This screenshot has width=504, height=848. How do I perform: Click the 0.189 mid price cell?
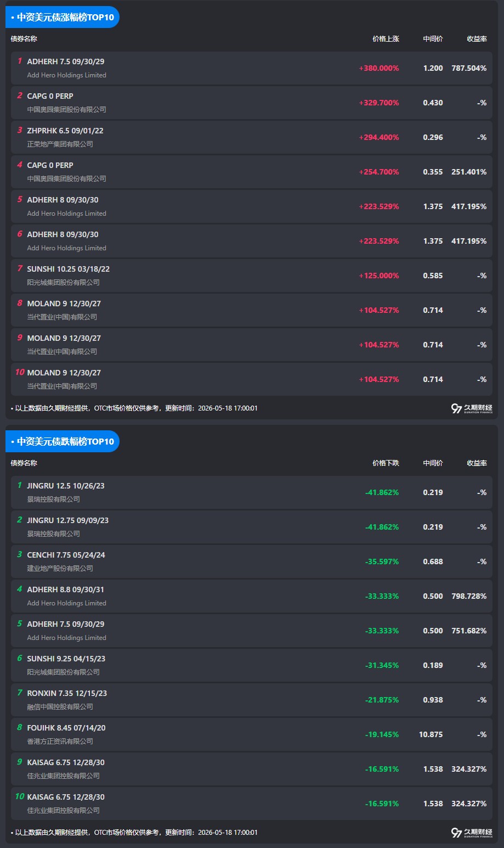tap(433, 666)
